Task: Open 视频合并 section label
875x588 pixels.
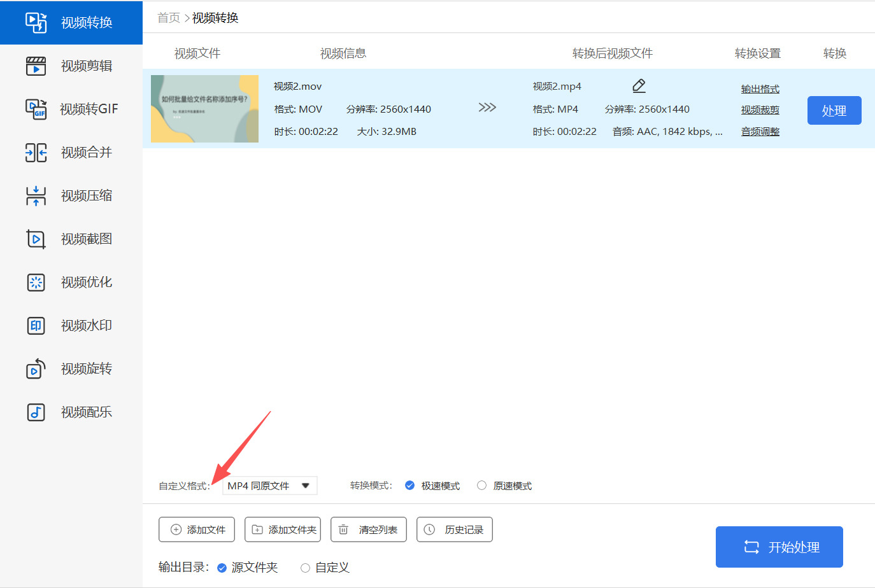Action: tap(87, 152)
